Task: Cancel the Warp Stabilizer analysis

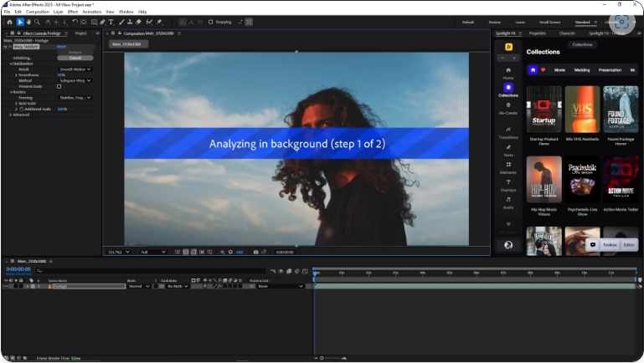Action: click(x=75, y=58)
